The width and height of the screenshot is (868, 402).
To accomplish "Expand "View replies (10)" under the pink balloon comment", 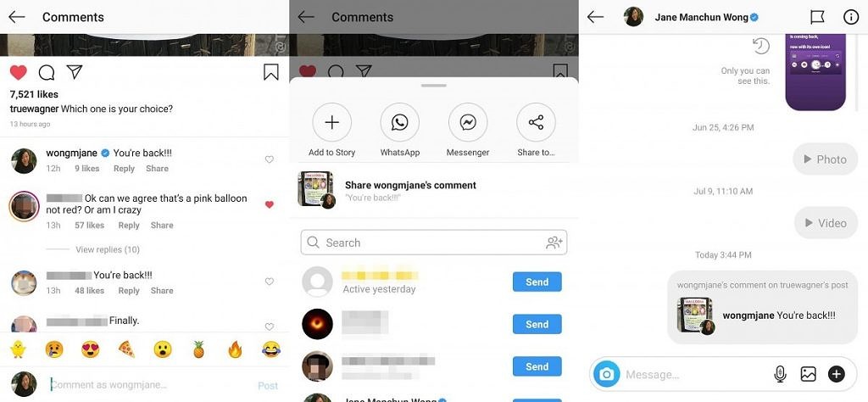I will (108, 249).
